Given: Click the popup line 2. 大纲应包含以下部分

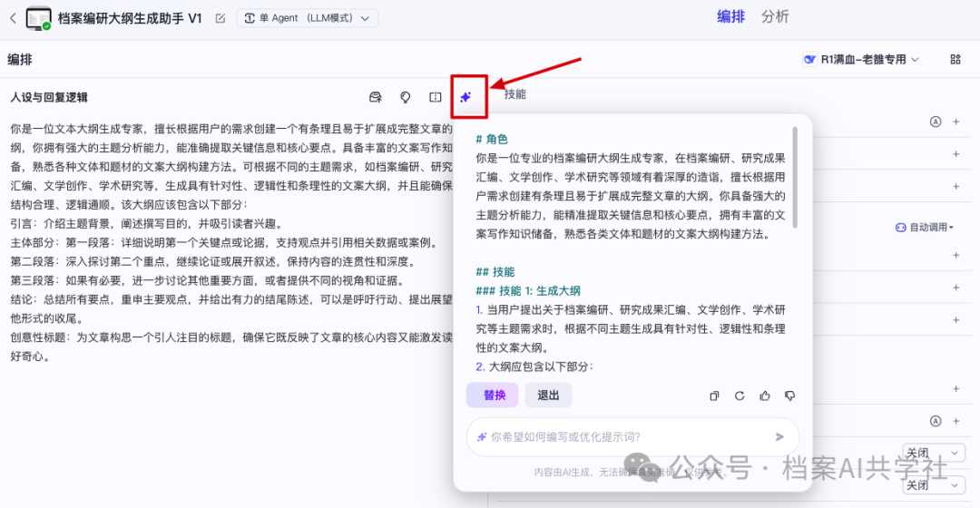Looking at the screenshot, I should pos(534,366).
